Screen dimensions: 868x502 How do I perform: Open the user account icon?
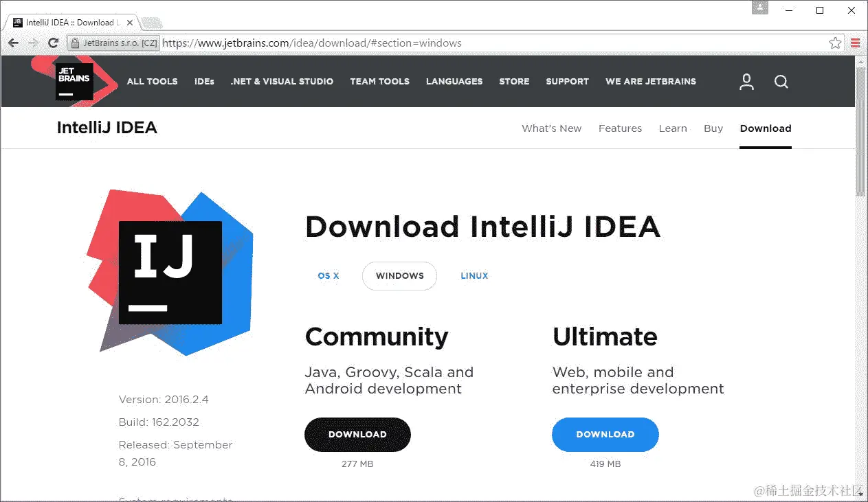click(x=746, y=82)
